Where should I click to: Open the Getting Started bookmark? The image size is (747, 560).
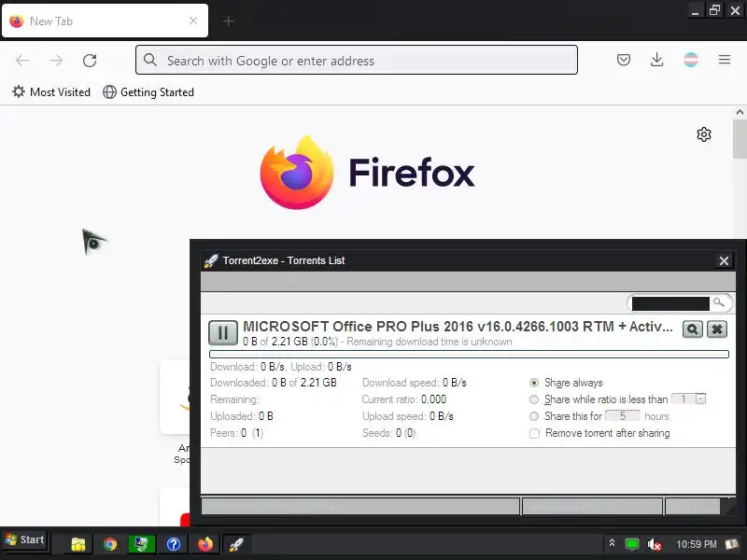coord(148,91)
